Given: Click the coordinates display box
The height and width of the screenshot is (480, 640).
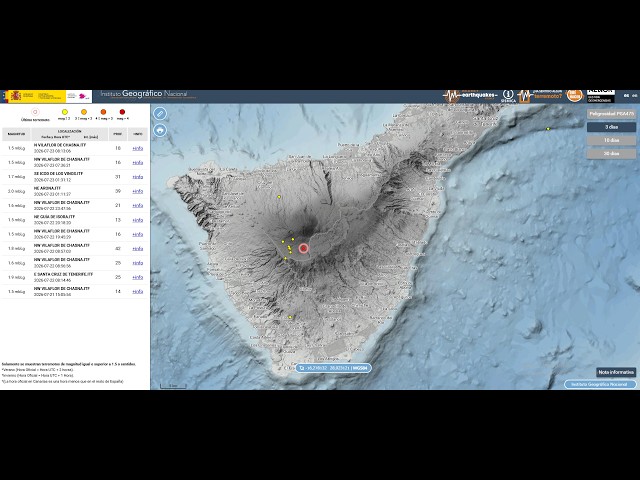Looking at the screenshot, I should coord(333,368).
